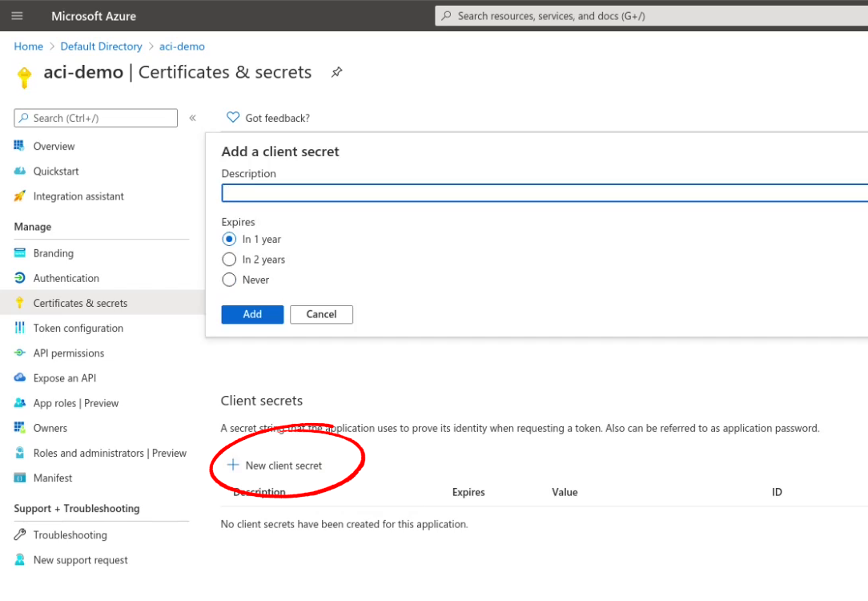Click Microsoft Azure portal title
Image resolution: width=868 pixels, height=601 pixels.
[94, 16]
